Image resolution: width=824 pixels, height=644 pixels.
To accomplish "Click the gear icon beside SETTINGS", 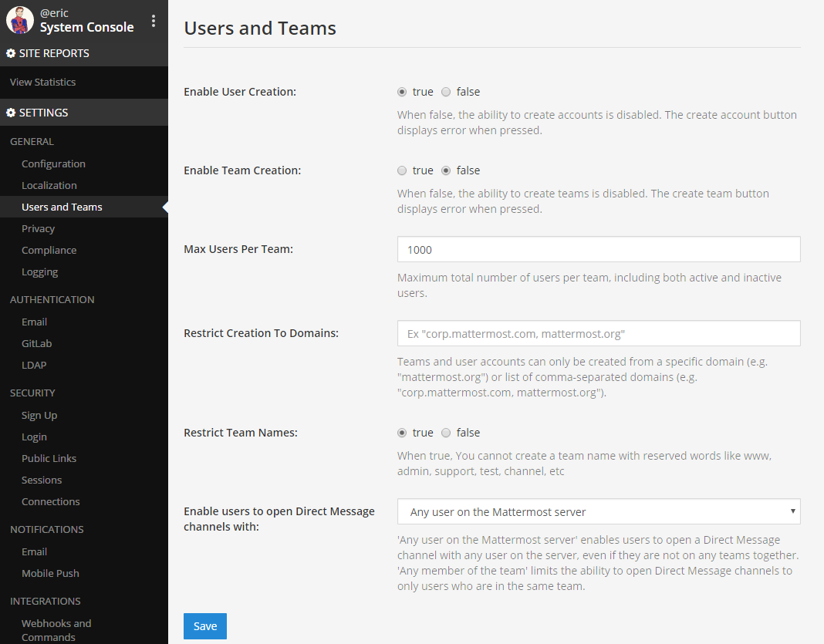I will pyautogui.click(x=11, y=113).
